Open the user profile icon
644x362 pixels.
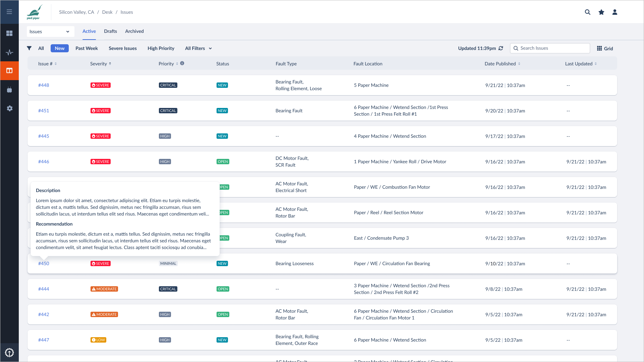[x=615, y=12]
